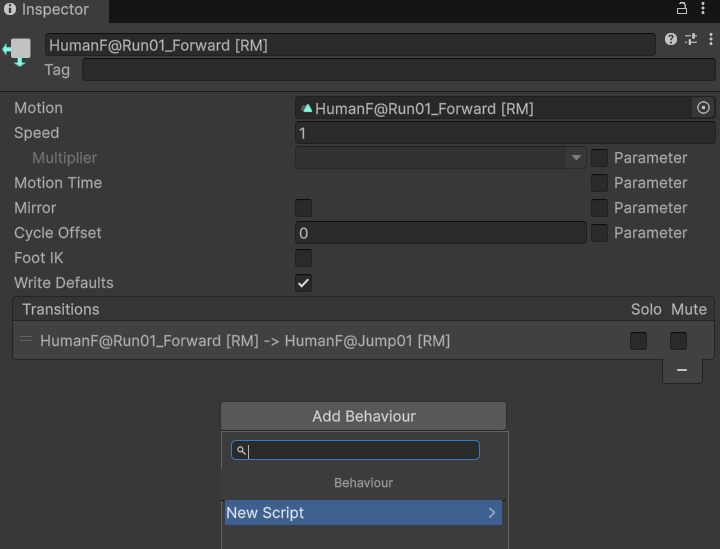Enable Parameter for Cycle Offset
Screen dimensions: 720x549
[x=599, y=233]
